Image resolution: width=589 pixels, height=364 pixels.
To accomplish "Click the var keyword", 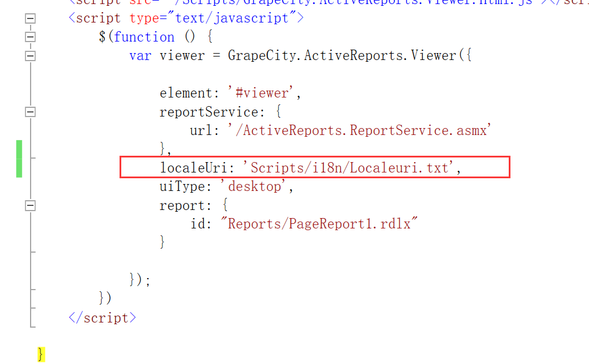I will tap(140, 55).
